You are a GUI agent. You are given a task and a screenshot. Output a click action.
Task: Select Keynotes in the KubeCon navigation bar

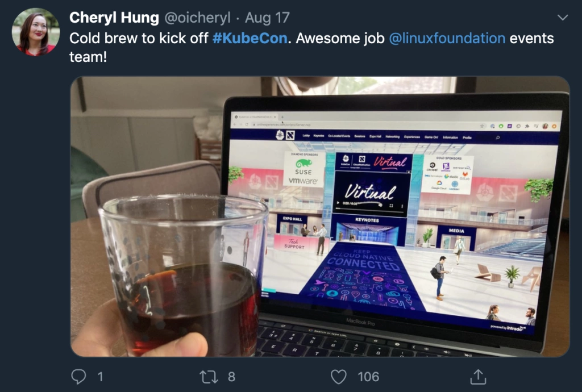[x=318, y=136]
